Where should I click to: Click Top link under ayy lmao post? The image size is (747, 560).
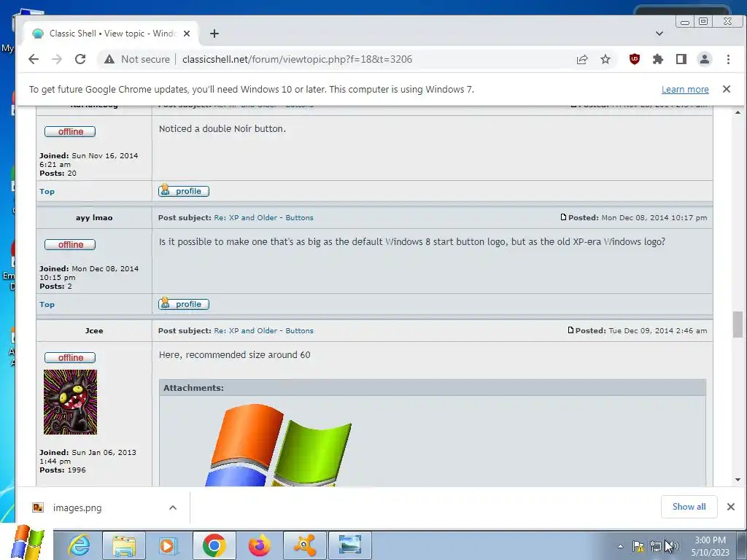point(47,304)
